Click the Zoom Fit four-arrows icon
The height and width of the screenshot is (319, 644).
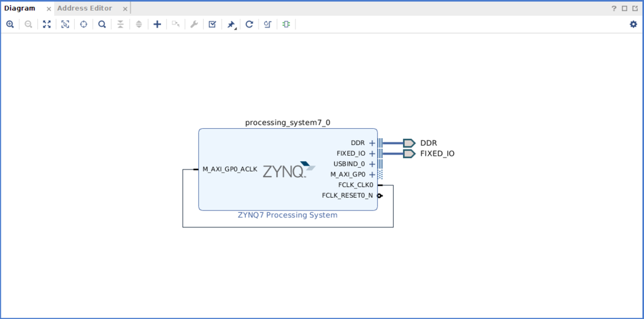[47, 24]
